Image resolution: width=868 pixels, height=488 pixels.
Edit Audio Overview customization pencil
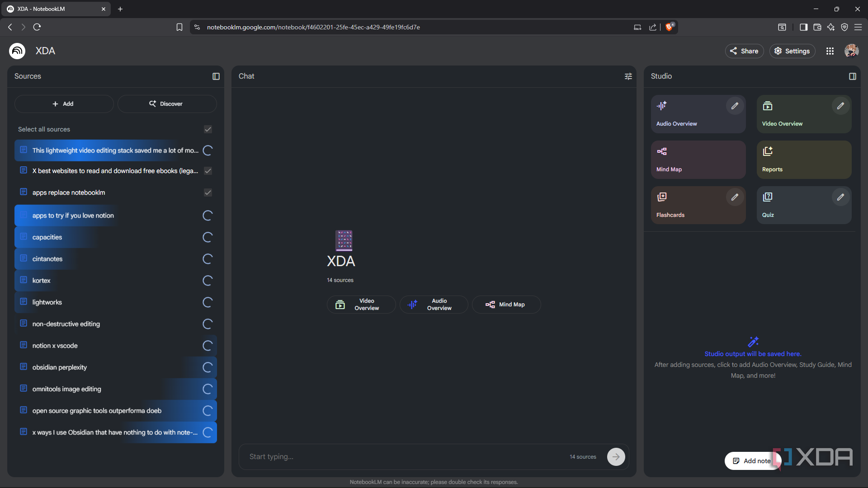coord(735,106)
